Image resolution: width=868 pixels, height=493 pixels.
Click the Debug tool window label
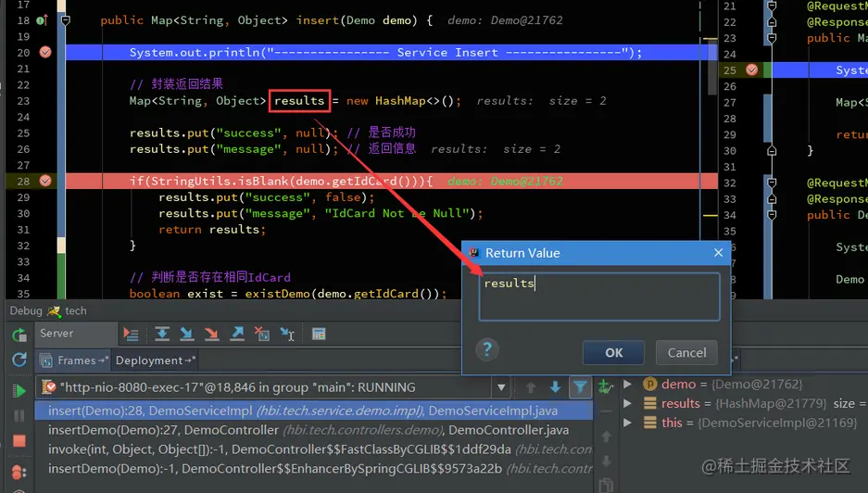point(25,310)
